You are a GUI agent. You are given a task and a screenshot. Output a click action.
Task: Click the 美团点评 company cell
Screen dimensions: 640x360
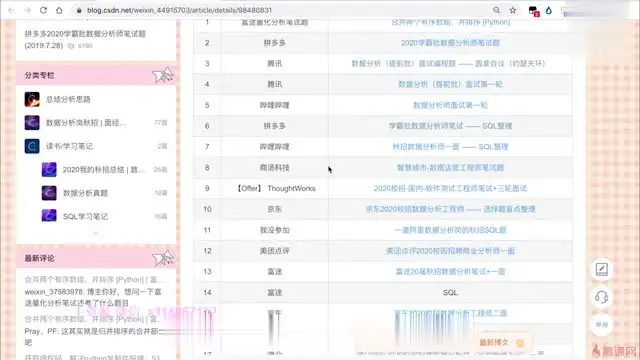point(275,251)
